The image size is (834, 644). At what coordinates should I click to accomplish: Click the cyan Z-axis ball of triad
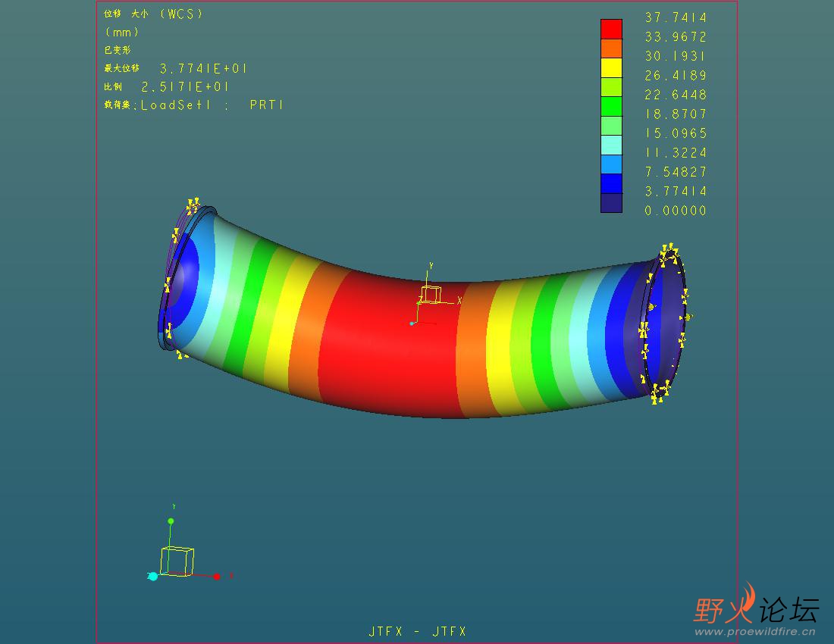152,576
